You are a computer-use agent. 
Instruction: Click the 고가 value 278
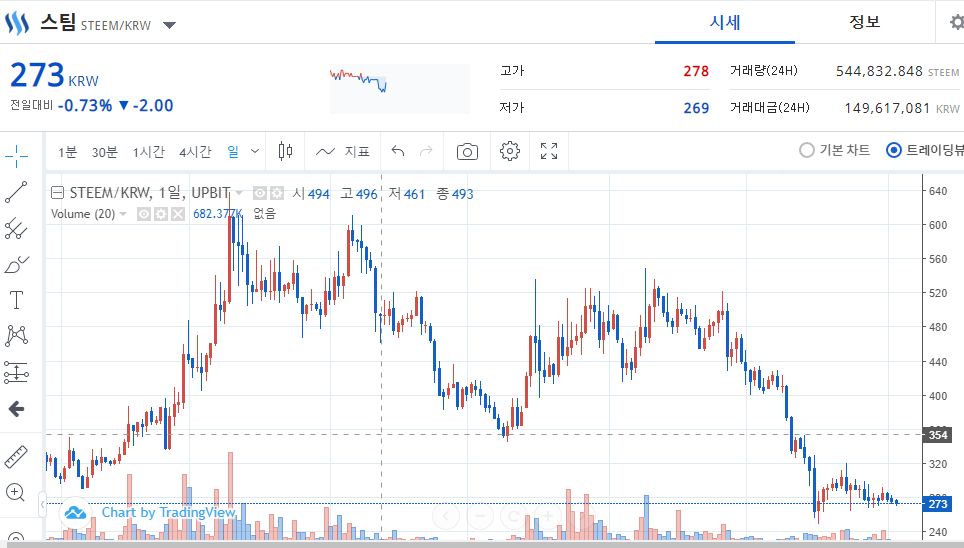coord(696,71)
